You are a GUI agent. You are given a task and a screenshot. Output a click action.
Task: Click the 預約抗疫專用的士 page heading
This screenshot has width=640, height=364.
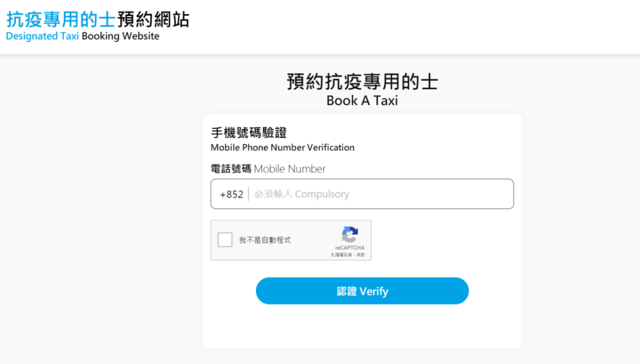pyautogui.click(x=362, y=82)
